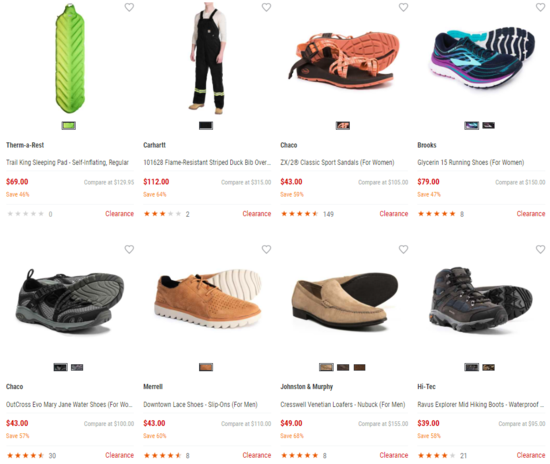Favorite the Merrell Downtown Lace Shoes
This screenshot has height=464, width=550.
point(266,249)
